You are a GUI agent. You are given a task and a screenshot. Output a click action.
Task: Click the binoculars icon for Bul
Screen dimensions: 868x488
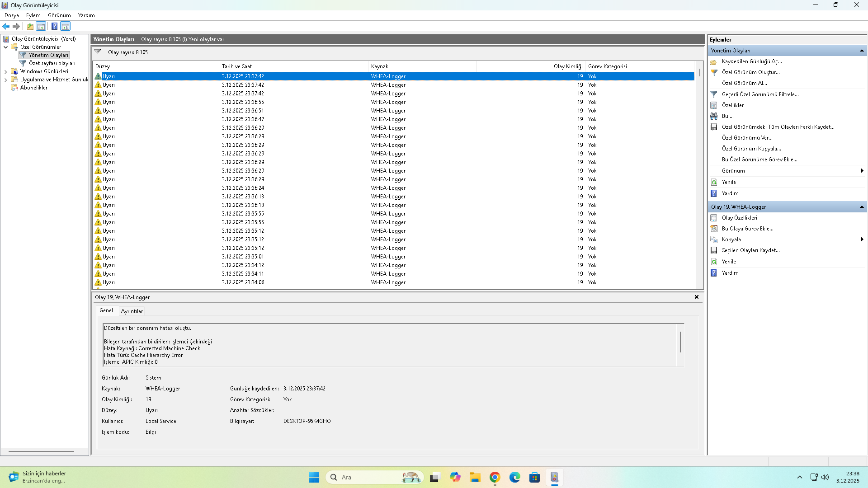coord(714,116)
